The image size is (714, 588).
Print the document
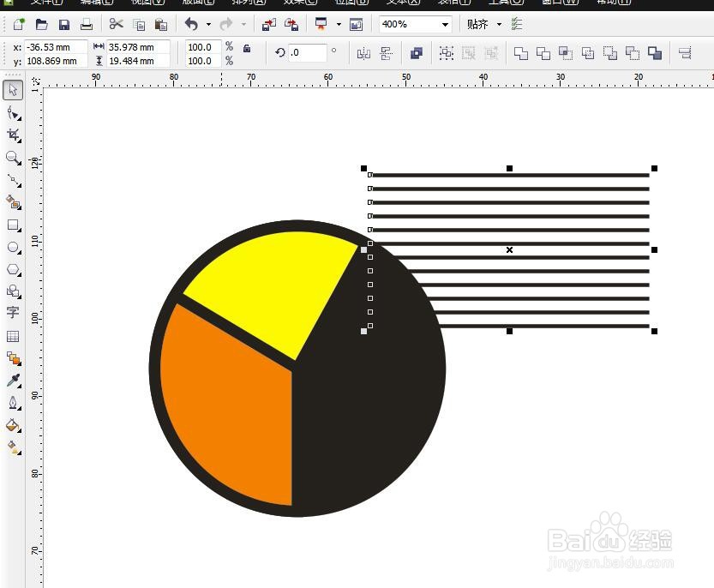click(x=87, y=24)
